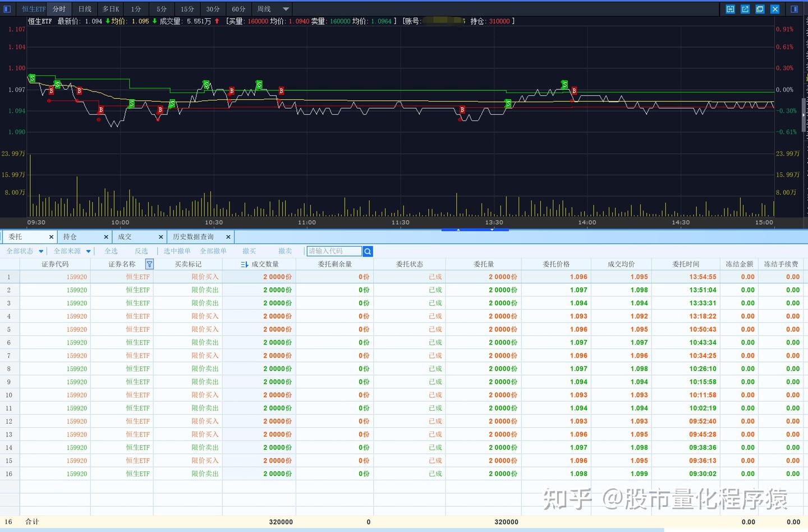808x532 pixels.
Task: Click the 全选 select-all button
Action: pos(111,251)
